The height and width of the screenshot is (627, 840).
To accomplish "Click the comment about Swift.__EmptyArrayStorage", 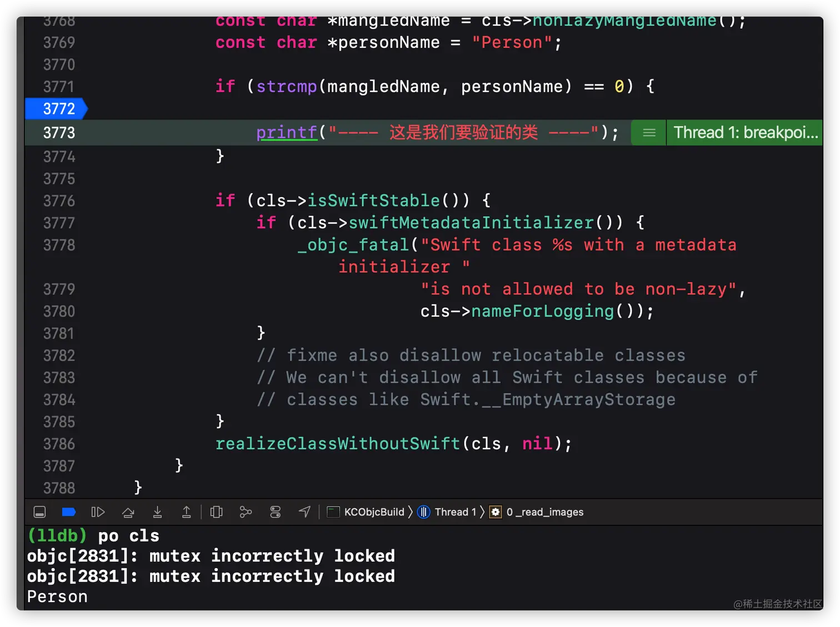I will click(466, 400).
